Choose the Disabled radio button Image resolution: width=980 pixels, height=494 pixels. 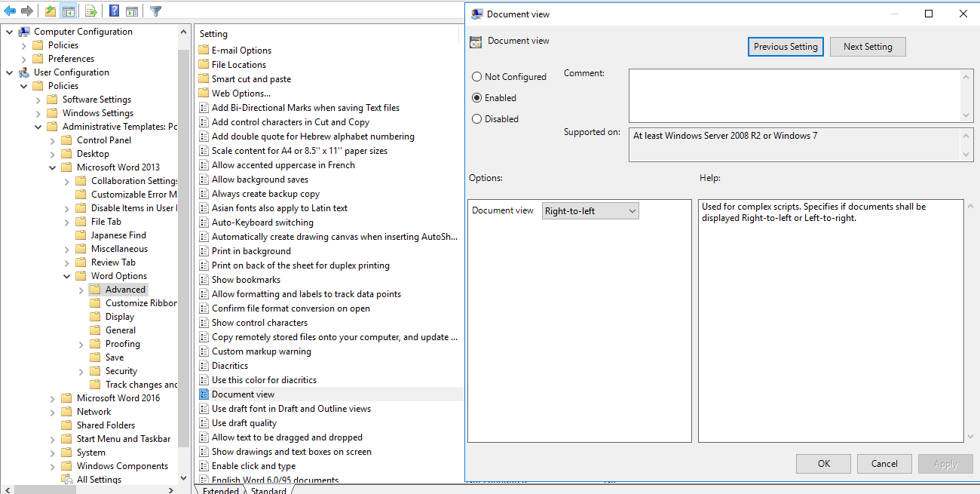pyautogui.click(x=476, y=119)
